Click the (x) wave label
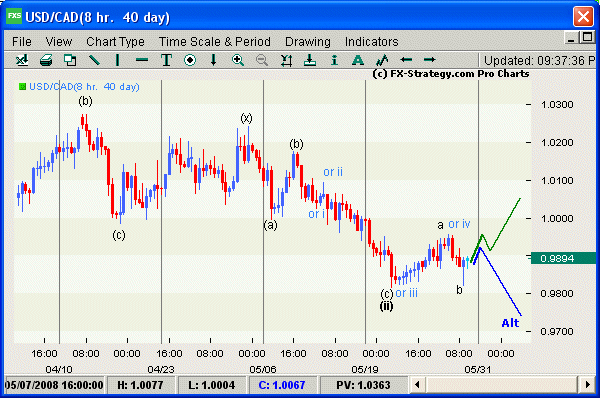Screen dimensions: 600x398 coord(246,118)
